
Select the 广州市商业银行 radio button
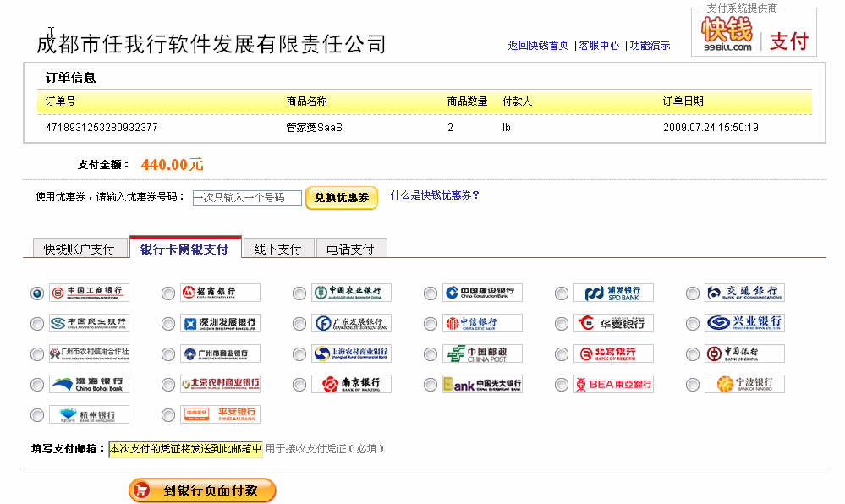(168, 354)
